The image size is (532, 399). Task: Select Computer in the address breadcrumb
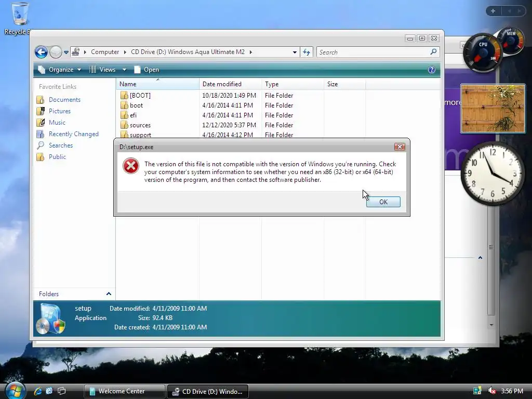point(105,52)
